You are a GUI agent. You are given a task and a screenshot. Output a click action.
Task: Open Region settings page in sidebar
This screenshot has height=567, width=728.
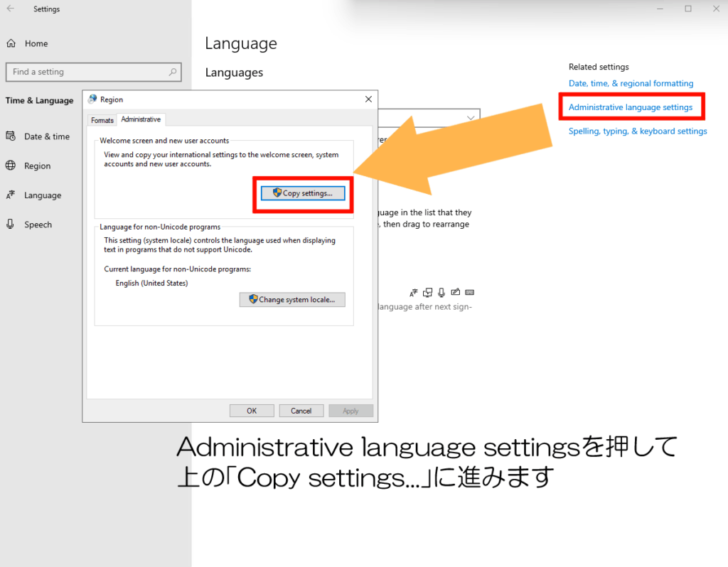(37, 166)
